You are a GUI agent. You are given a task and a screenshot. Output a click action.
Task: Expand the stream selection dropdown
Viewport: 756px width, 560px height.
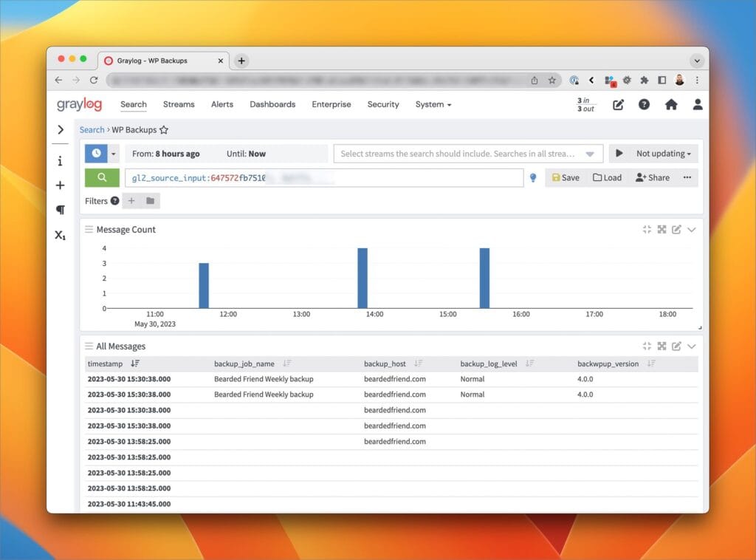click(590, 154)
